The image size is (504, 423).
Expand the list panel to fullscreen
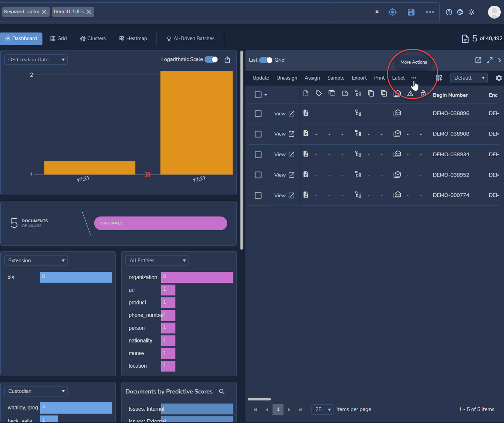(x=489, y=60)
